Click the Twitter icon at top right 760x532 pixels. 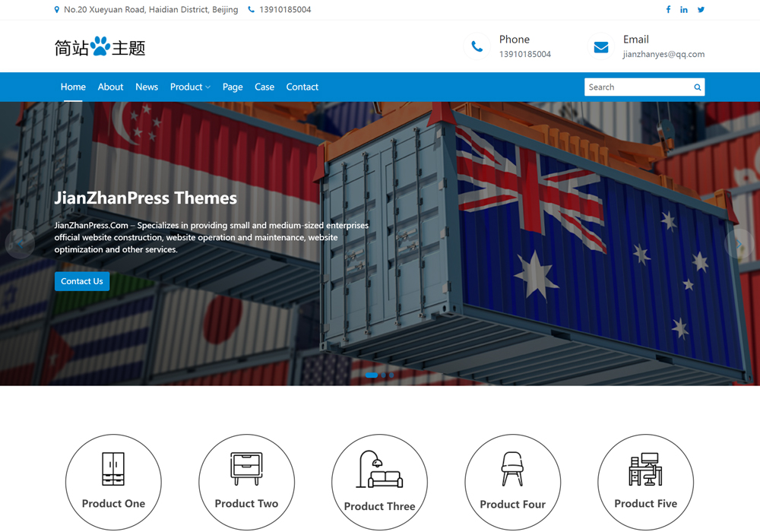(701, 9)
